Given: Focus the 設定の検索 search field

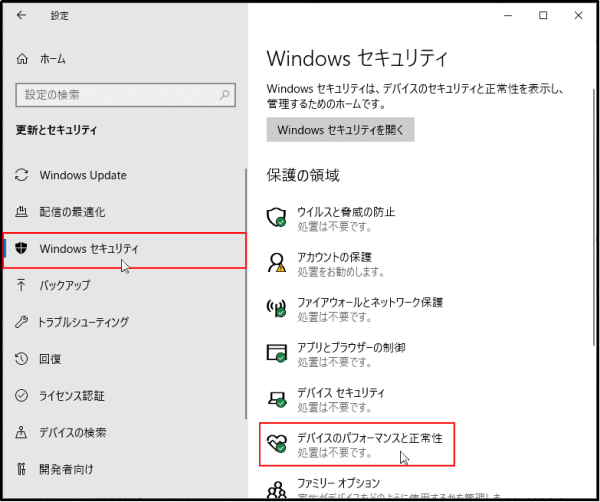Looking at the screenshot, I should tap(126, 95).
